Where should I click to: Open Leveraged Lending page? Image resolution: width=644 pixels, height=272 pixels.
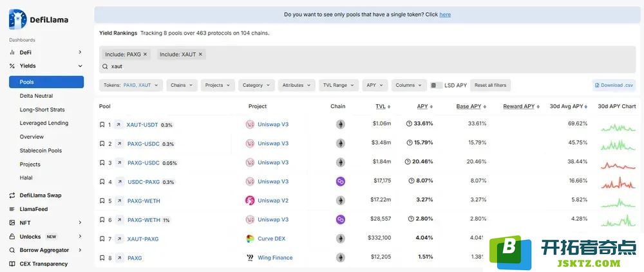coord(44,123)
